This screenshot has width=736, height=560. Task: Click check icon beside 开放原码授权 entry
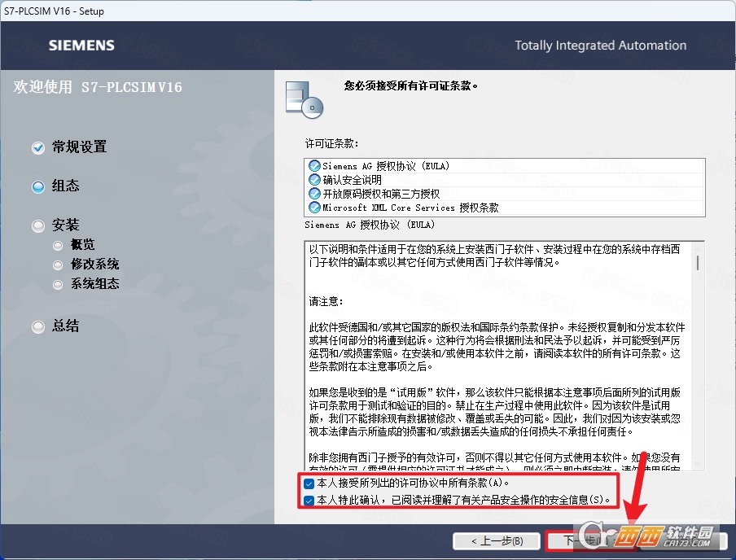[314, 194]
